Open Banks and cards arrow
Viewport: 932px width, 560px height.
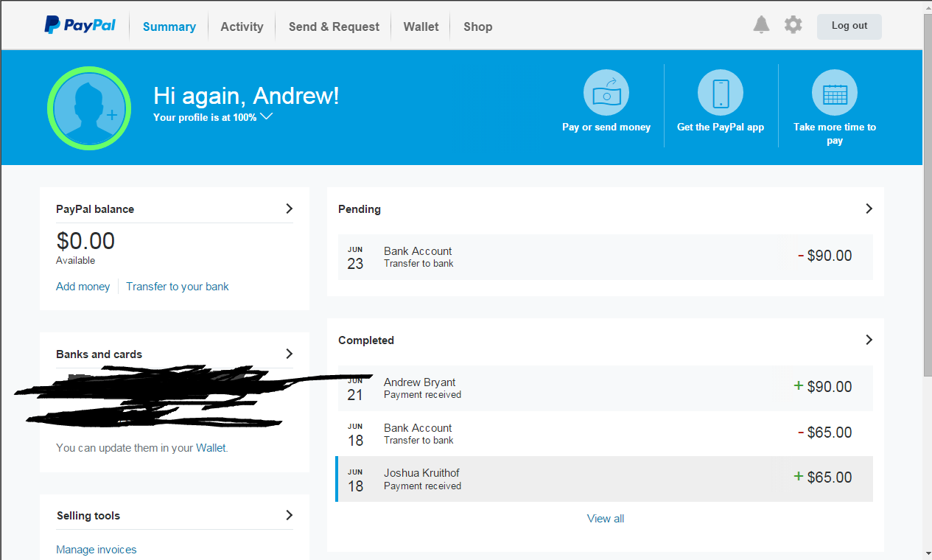(289, 354)
